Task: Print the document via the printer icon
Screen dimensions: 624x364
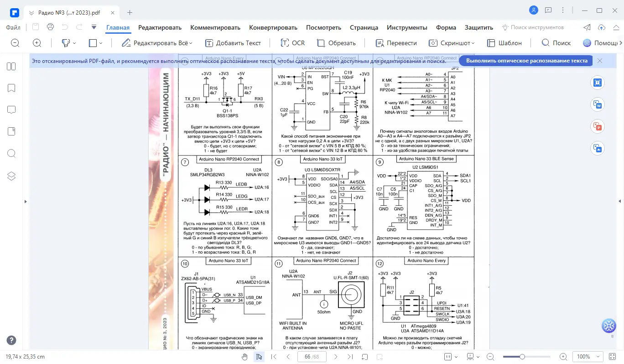Action: (x=51, y=27)
